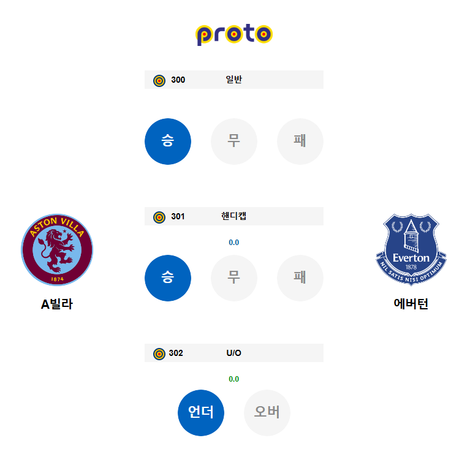Image resolution: width=470 pixels, height=476 pixels.
Task: Click the A빌라 team name
Action: click(x=57, y=304)
